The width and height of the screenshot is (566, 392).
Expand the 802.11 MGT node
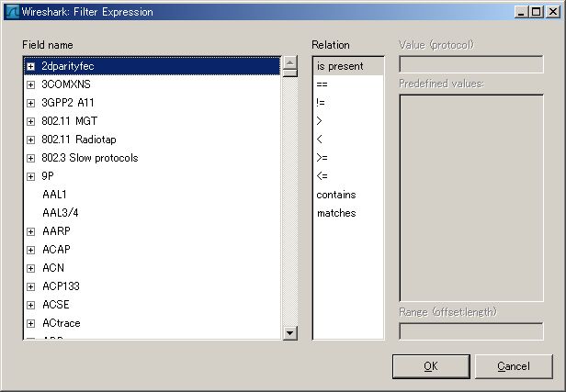click(x=30, y=121)
